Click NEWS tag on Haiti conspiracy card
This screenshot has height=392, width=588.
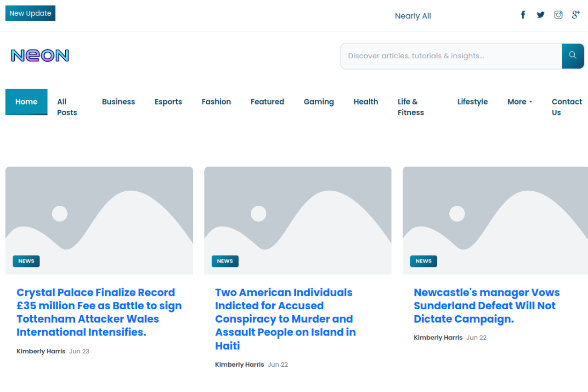[225, 261]
